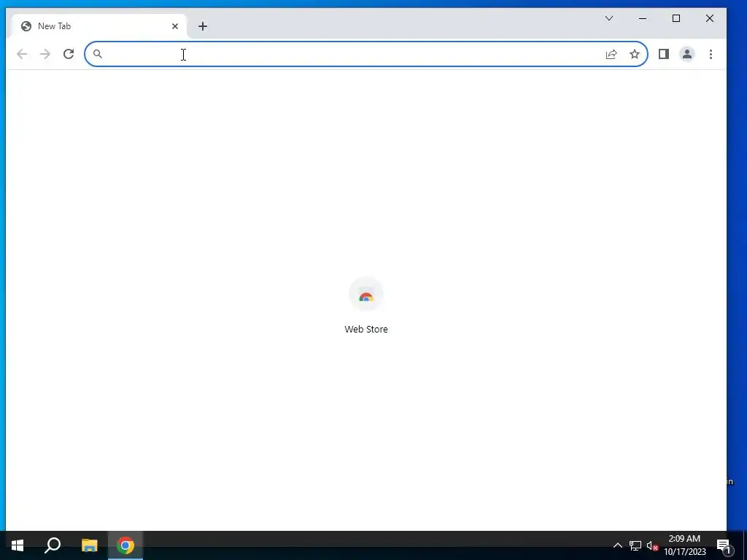Viewport: 747px width, 560px height.
Task: Open the clock showing 2:09 AM
Action: 684,545
